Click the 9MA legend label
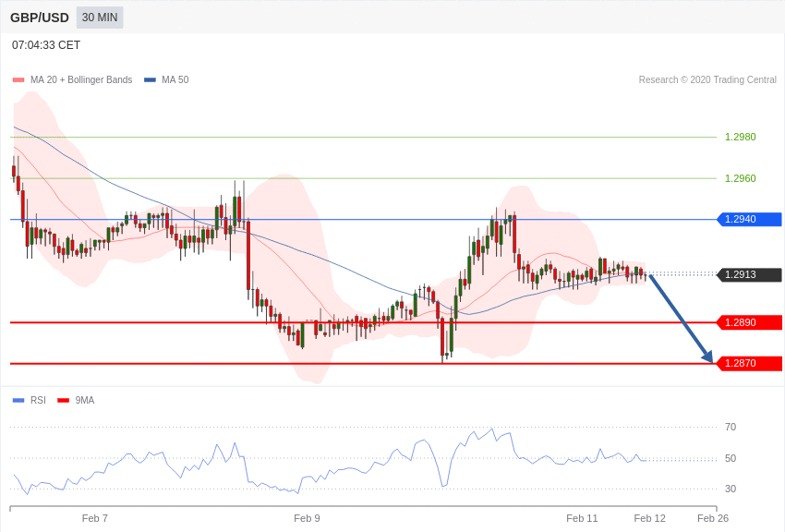 coord(85,400)
